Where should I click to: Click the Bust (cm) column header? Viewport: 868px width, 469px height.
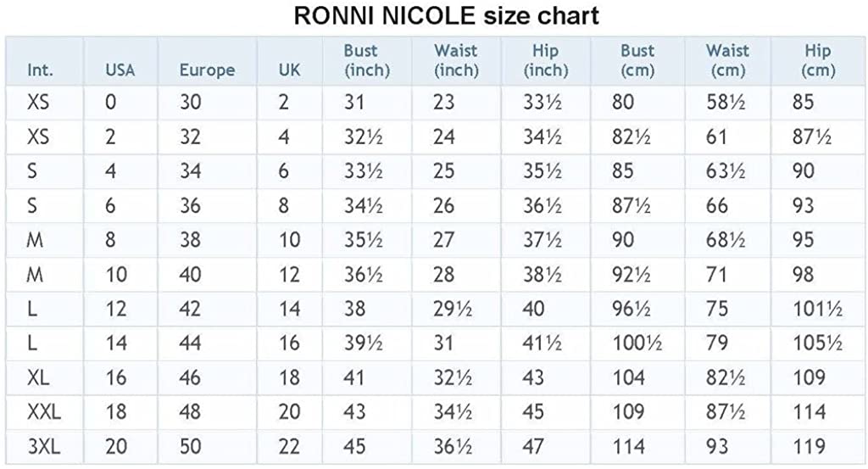coord(637,60)
